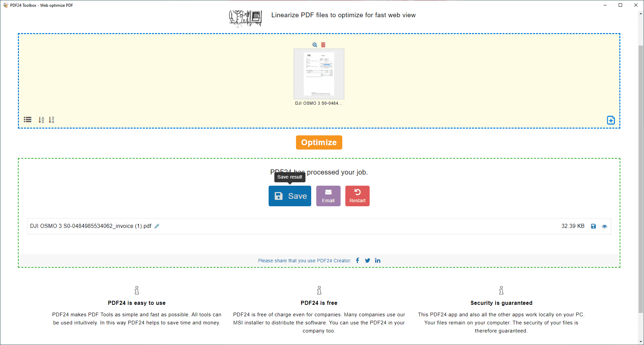Zoom into the DJI OSMO PDF preview
Viewport: 644px width, 345px height.
[315, 45]
